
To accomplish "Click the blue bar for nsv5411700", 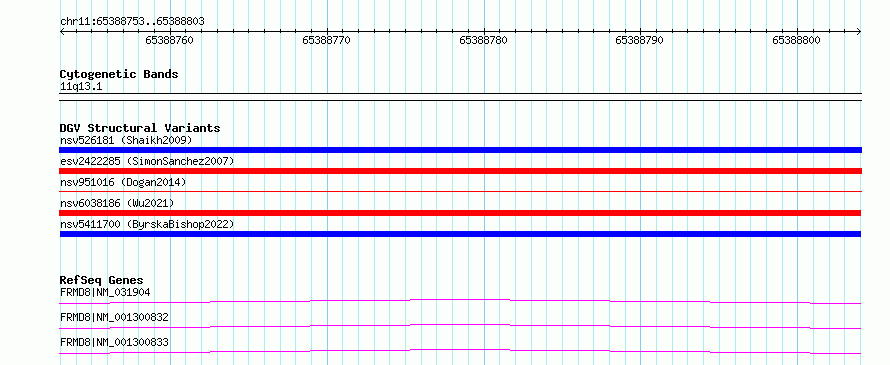I will point(460,234).
